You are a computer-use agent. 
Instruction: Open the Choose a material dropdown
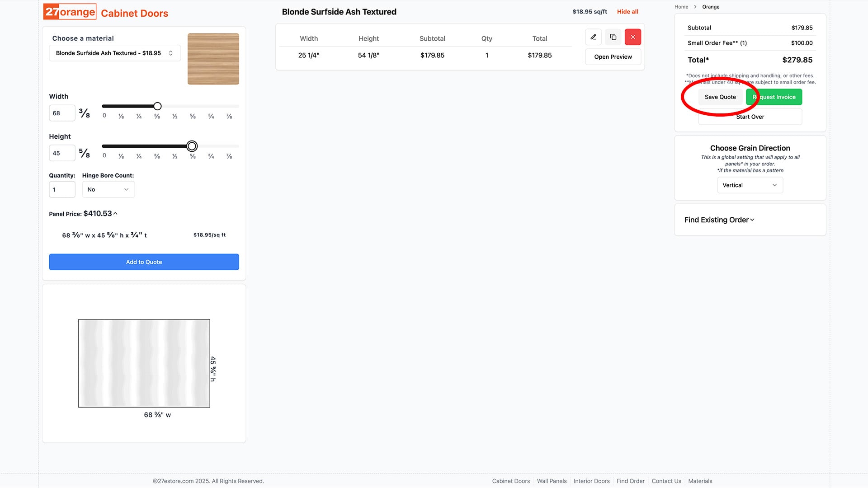click(114, 53)
